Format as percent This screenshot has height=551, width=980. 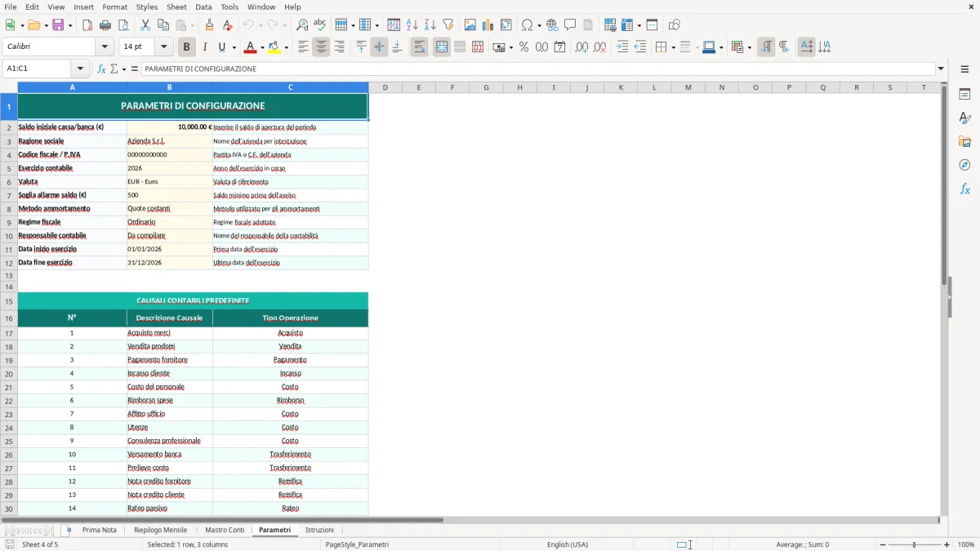click(523, 47)
